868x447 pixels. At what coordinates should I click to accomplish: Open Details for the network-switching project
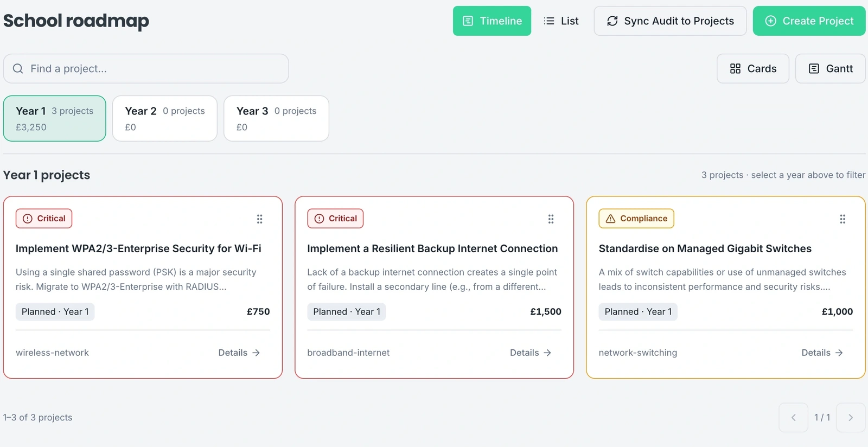pyautogui.click(x=822, y=353)
